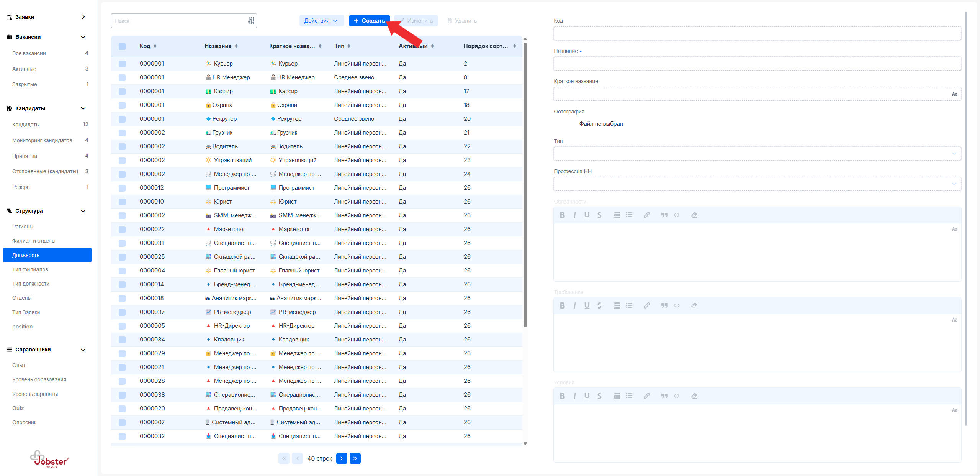The width and height of the screenshot is (980, 476).
Task: Click the link icon in the first editor toolbar
Action: pyautogui.click(x=646, y=215)
